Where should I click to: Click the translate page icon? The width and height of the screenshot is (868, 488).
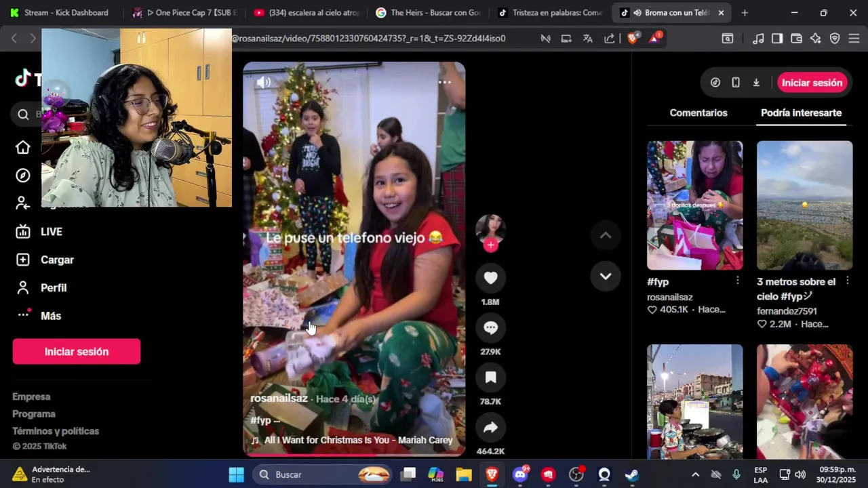588,39
